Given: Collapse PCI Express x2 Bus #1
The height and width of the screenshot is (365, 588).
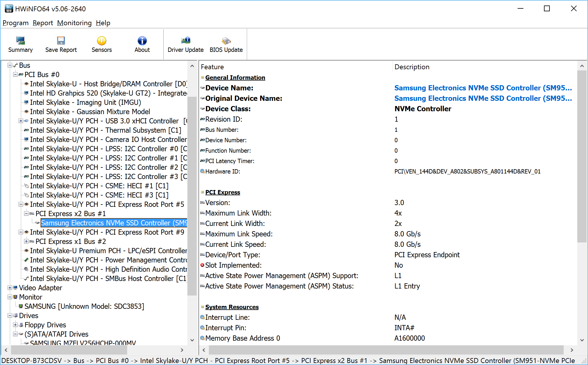Looking at the screenshot, I should pos(26,213).
